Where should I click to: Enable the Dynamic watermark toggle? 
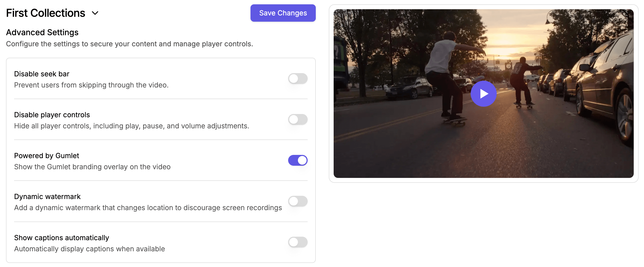[298, 201]
